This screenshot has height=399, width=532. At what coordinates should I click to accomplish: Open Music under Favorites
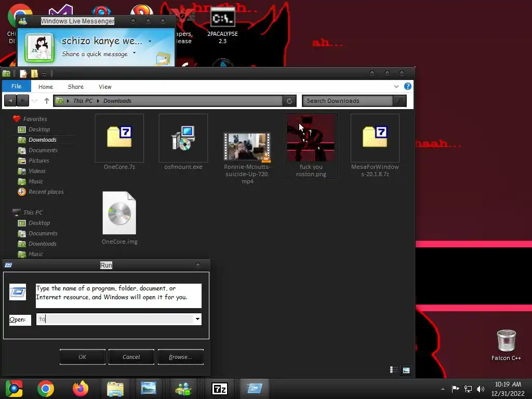tap(36, 181)
